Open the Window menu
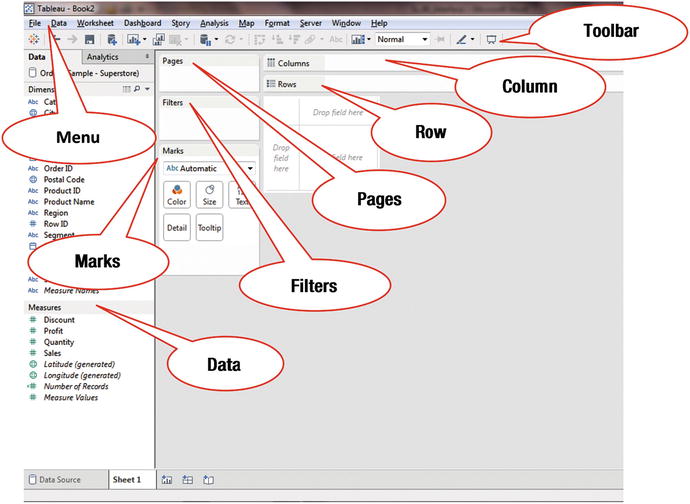690x504 pixels. 346,23
